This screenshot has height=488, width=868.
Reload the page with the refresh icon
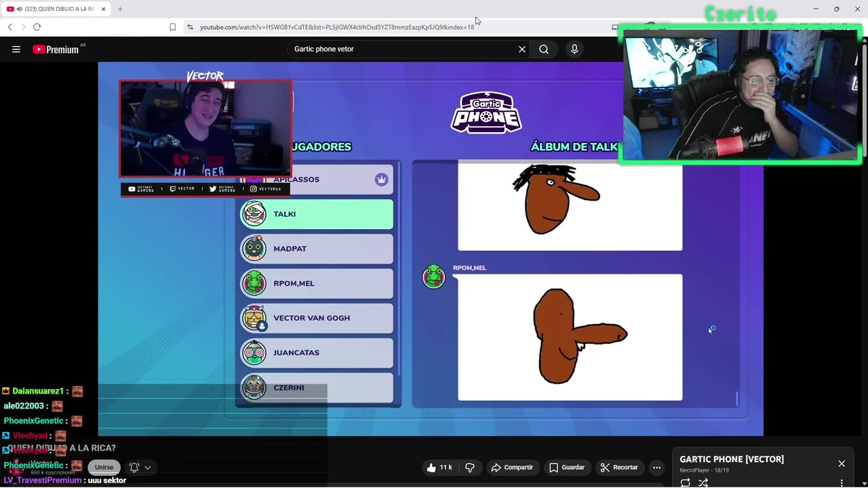tap(37, 27)
